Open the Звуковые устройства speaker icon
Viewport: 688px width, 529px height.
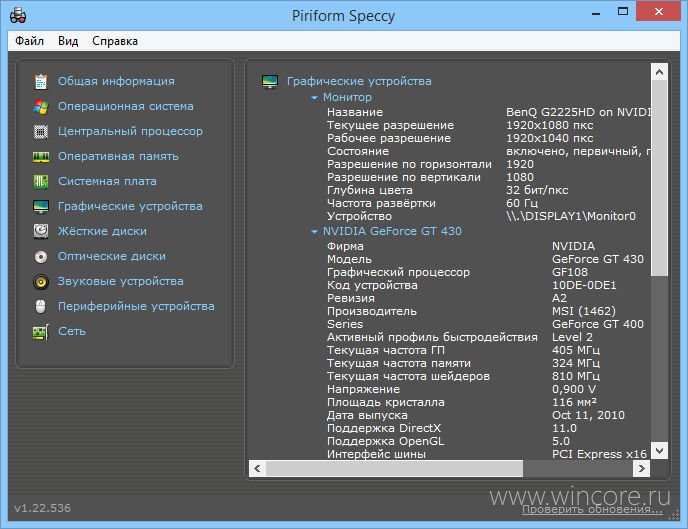41,282
